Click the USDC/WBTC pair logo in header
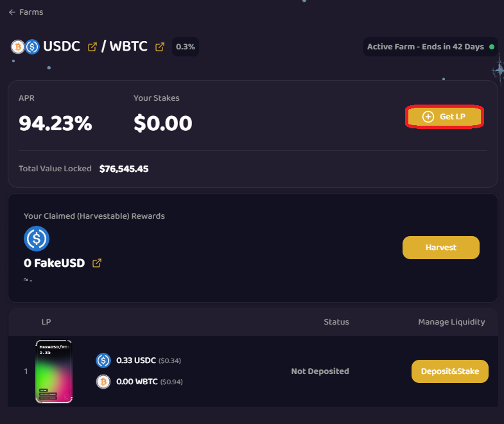 pyautogui.click(x=25, y=47)
